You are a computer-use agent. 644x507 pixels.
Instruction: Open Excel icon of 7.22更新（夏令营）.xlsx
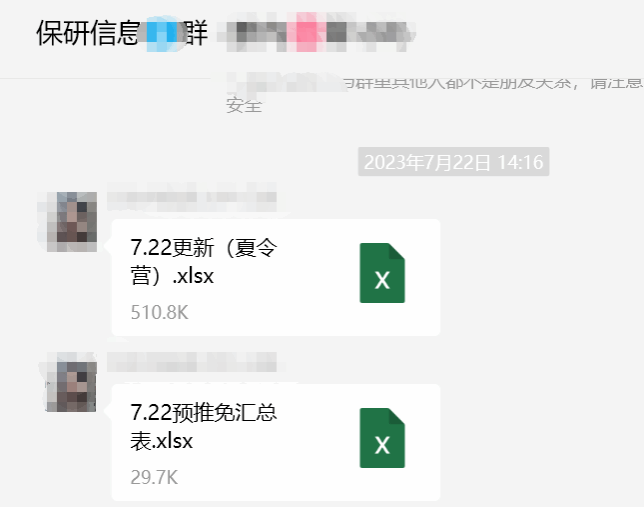[x=382, y=273]
